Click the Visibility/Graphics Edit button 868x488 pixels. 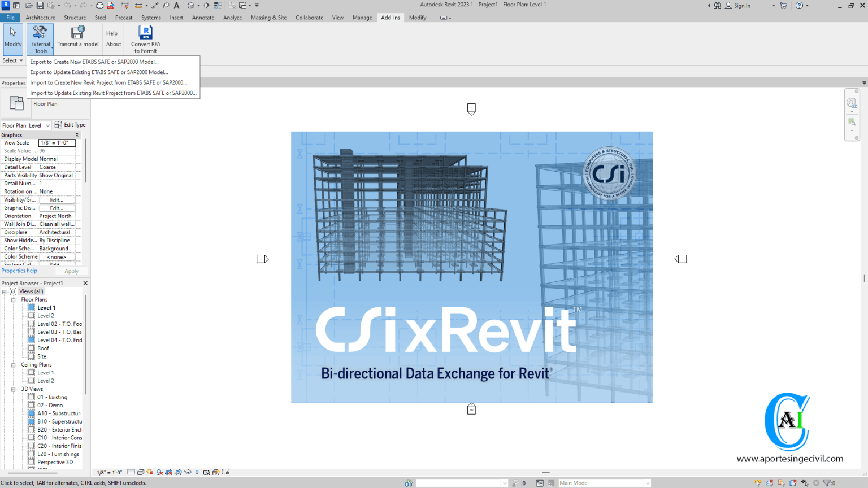click(57, 200)
